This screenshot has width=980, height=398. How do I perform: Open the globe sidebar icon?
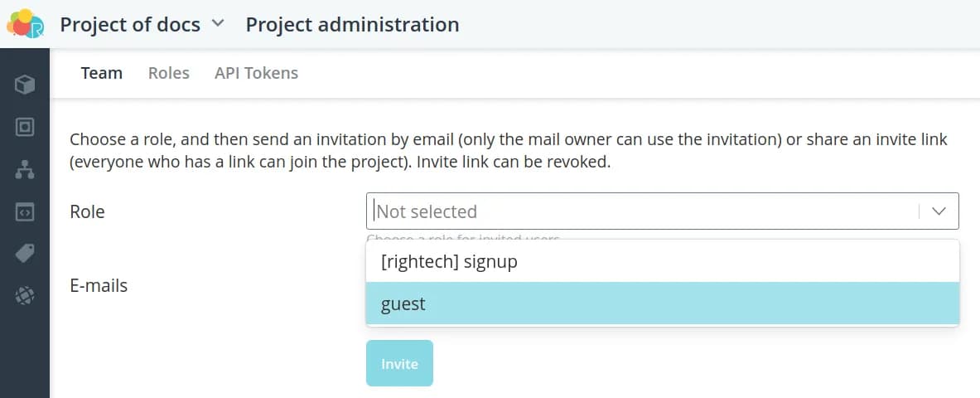pos(25,295)
